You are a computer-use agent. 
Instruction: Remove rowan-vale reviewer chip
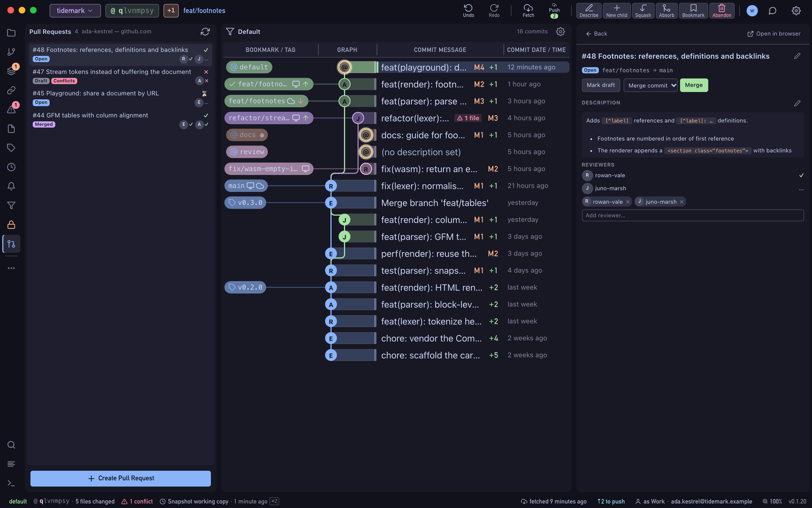(x=627, y=202)
